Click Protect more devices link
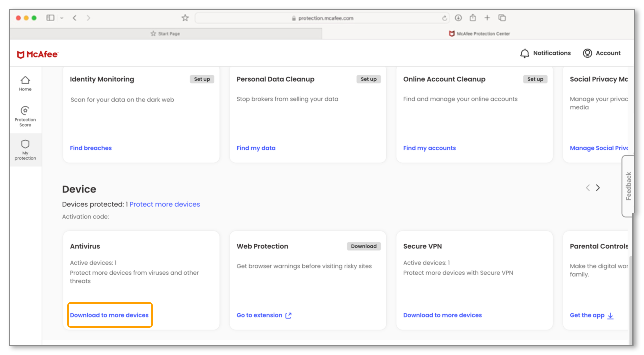The height and width of the screenshot is (355, 644). point(164,204)
